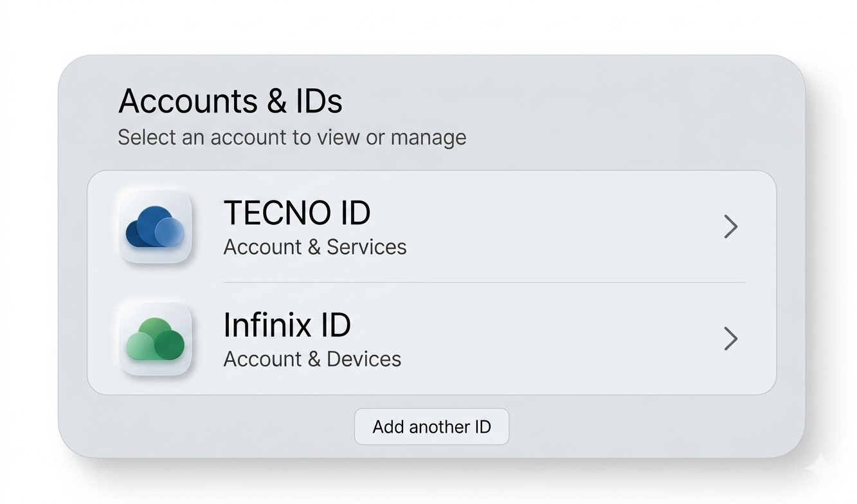Select the Infinix ID title text
The image size is (857, 504).
point(287,325)
